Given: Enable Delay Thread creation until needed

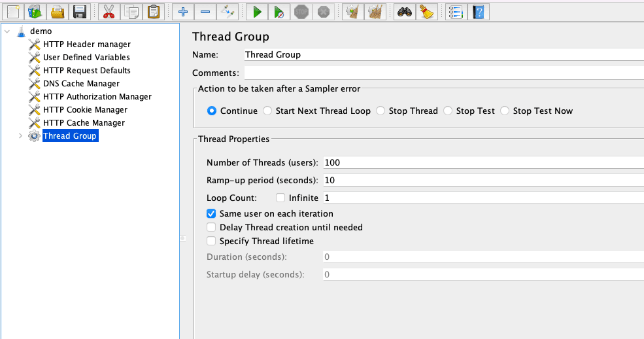Looking at the screenshot, I should pos(211,227).
